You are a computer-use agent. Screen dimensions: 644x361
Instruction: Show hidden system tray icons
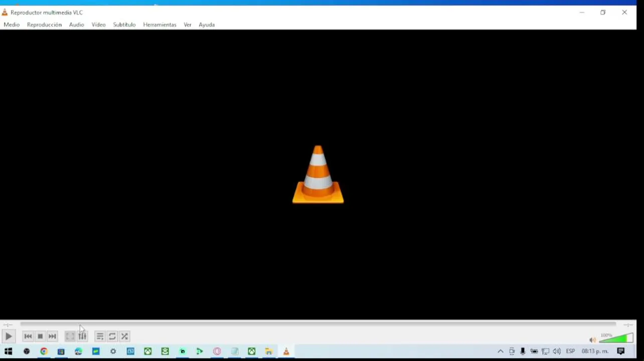coord(500,351)
